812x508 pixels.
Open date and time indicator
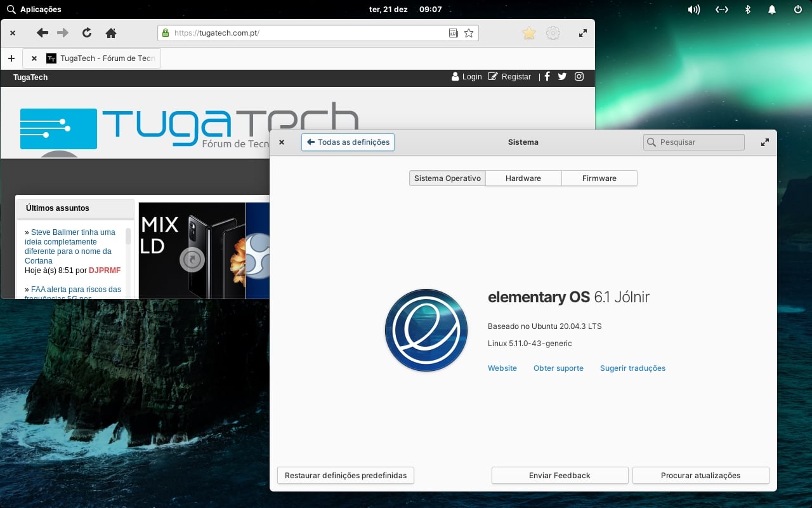coord(405,10)
